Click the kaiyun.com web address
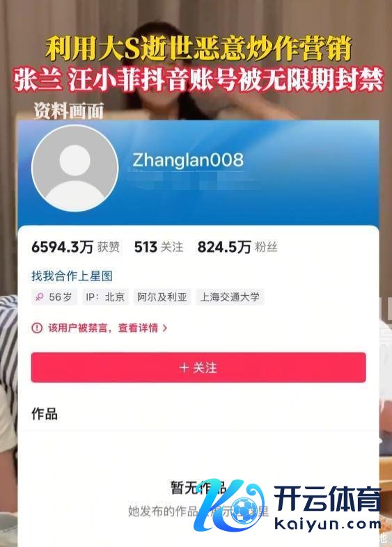This screenshot has height=547, width=392. point(327,523)
